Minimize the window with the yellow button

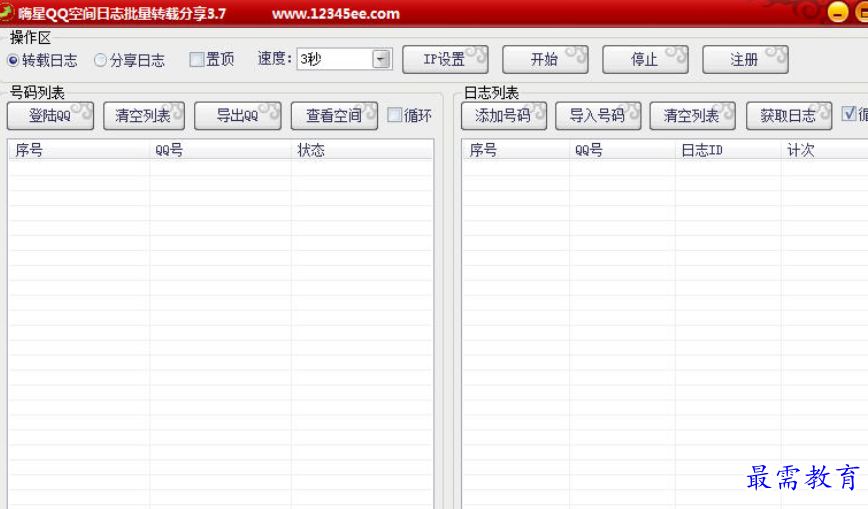click(838, 13)
